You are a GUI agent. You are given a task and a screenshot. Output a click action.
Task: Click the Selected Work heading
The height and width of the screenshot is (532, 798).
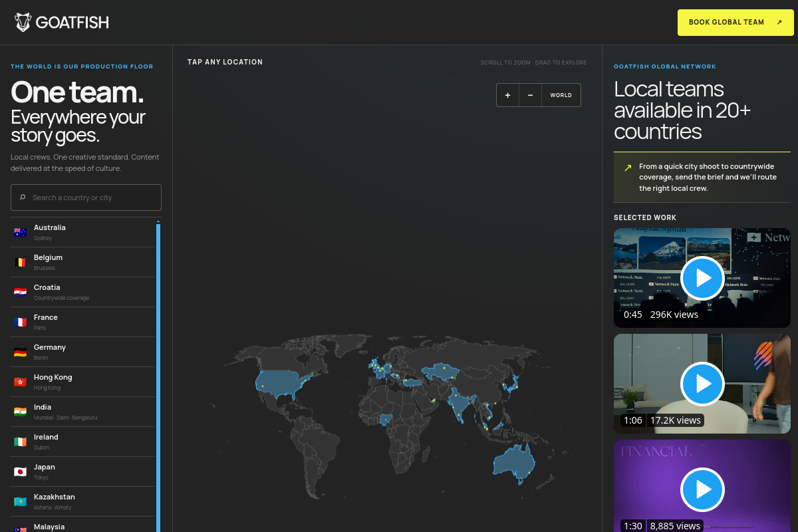point(645,217)
